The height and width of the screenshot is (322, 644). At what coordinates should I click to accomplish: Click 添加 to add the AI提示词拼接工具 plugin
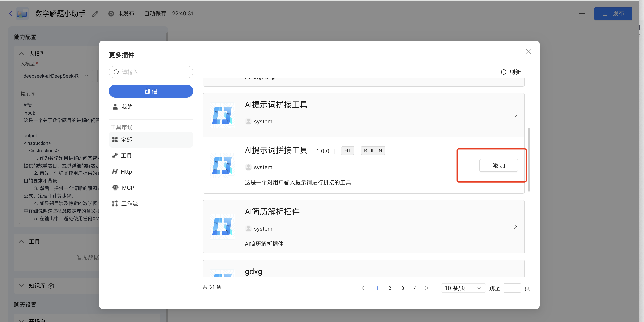tap(499, 165)
